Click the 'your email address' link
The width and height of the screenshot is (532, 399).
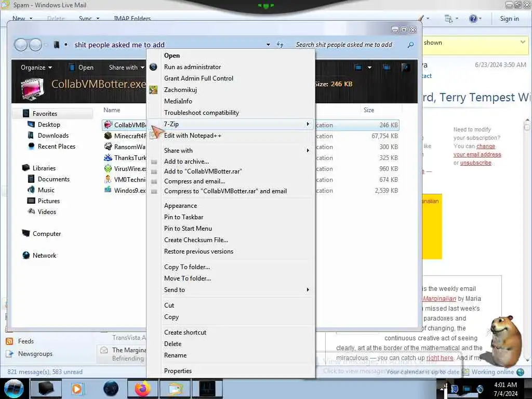(x=477, y=154)
